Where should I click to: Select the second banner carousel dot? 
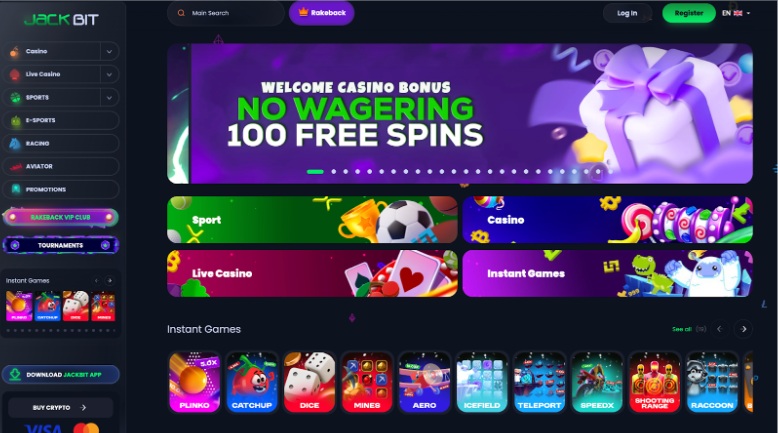[x=333, y=172]
